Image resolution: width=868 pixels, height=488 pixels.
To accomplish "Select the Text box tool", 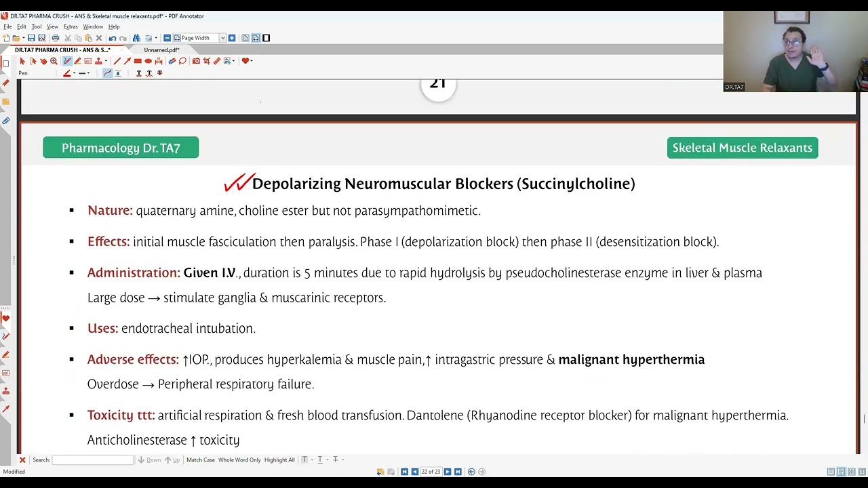I will point(88,61).
